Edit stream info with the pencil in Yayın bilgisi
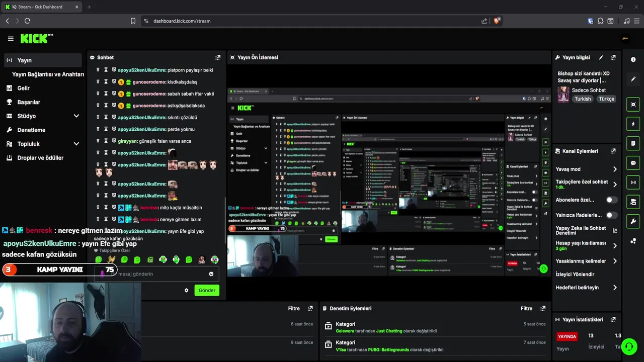Screen dimensions: 644x362 tap(601, 58)
